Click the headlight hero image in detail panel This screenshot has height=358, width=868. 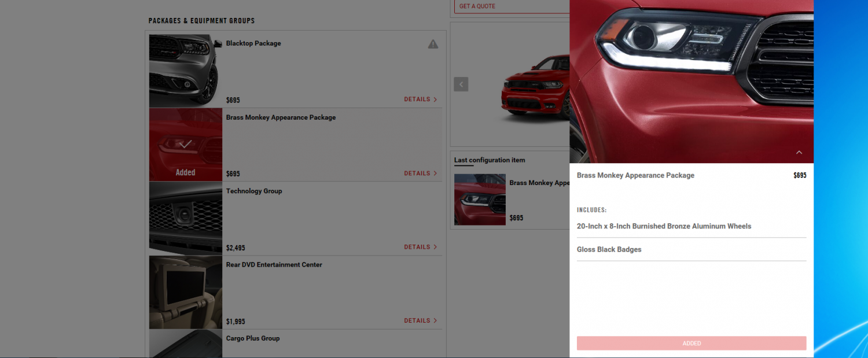click(x=692, y=82)
